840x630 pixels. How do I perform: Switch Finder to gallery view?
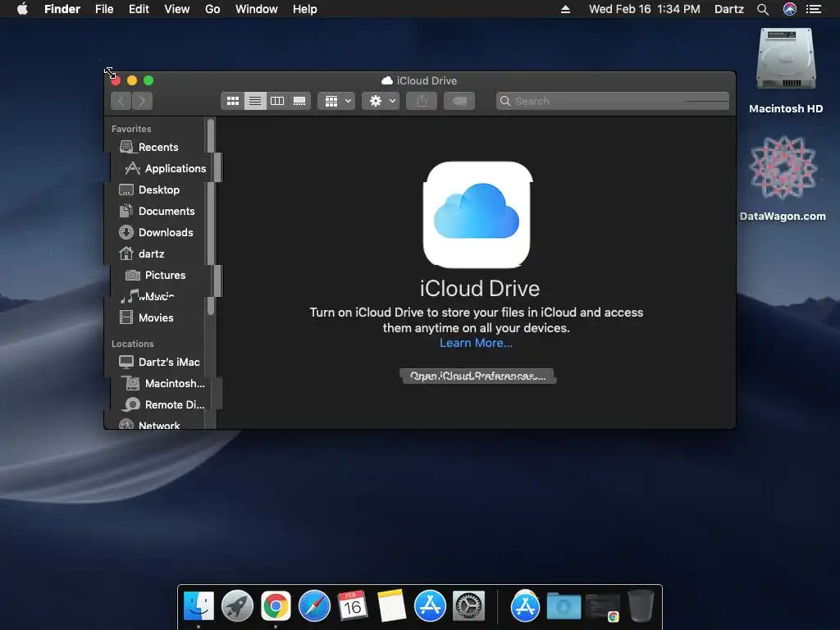[x=299, y=101]
